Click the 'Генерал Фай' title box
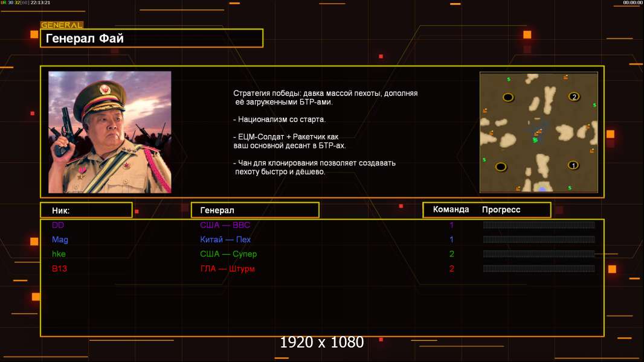The width and height of the screenshot is (644, 362). pyautogui.click(x=152, y=38)
